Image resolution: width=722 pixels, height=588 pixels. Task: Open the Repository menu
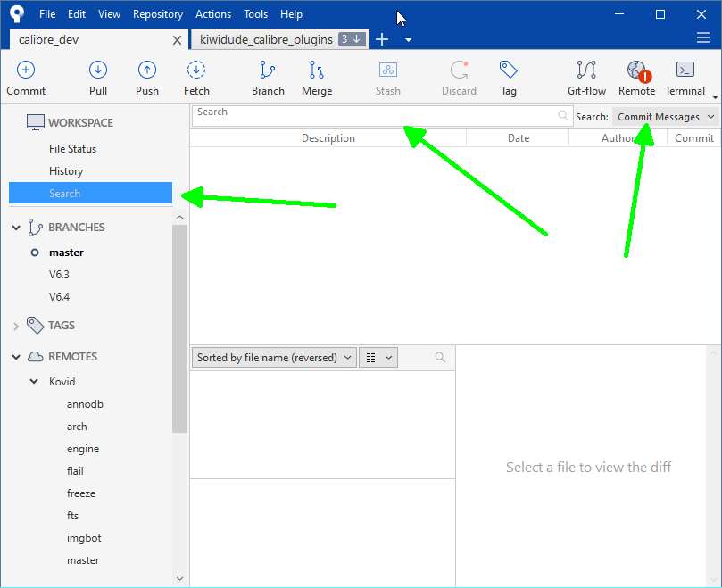click(158, 14)
